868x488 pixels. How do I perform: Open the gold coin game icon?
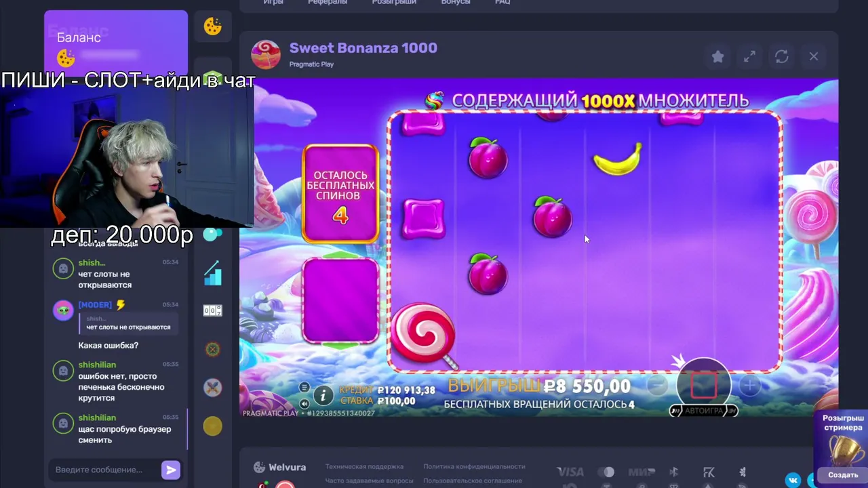[x=213, y=426]
